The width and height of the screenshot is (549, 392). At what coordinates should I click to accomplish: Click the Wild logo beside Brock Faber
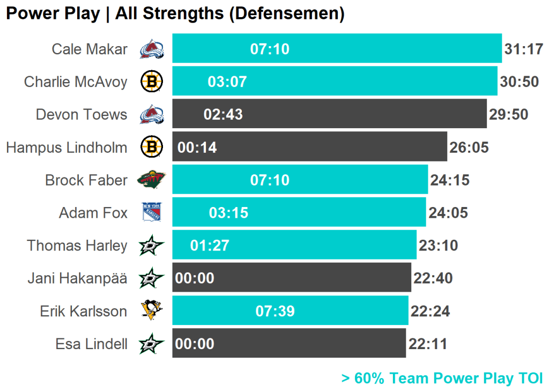click(x=152, y=180)
